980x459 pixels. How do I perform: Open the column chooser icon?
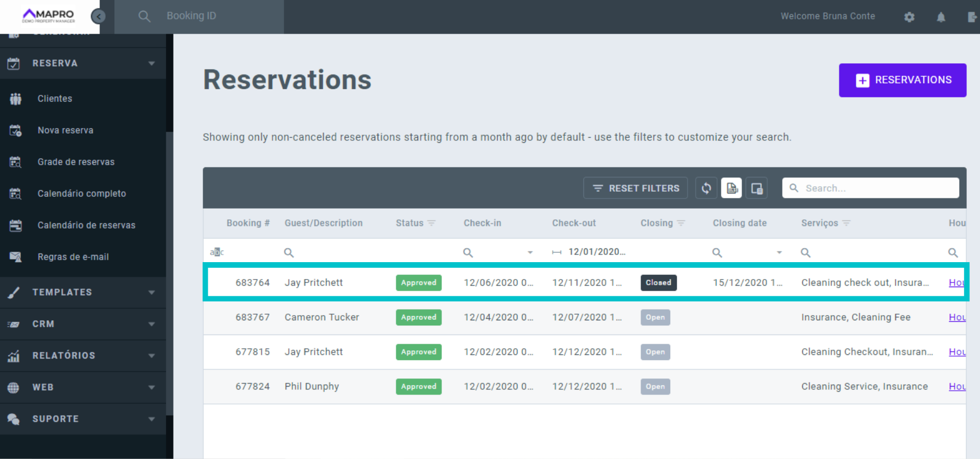click(x=756, y=188)
